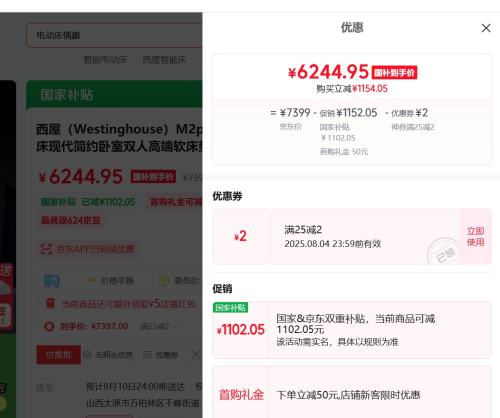Click 立即使用 on the ¥2 coupon
The height and width of the screenshot is (418, 500).
(476, 236)
